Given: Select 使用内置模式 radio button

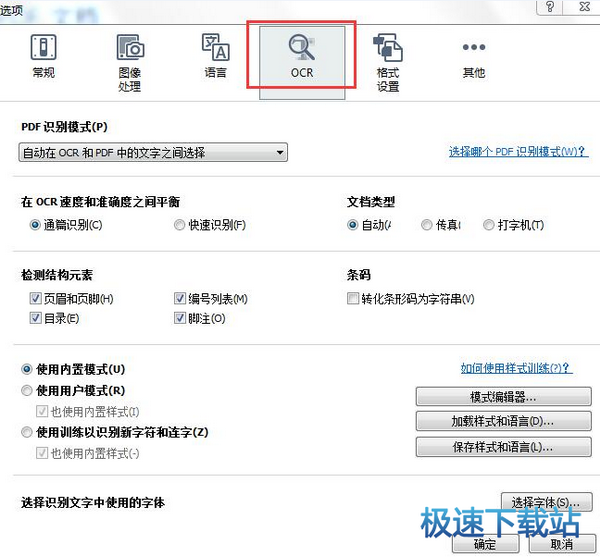Looking at the screenshot, I should coord(26,370).
